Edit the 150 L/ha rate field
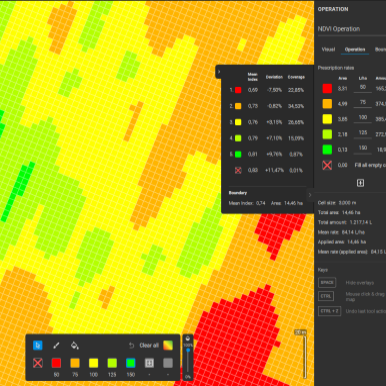Viewport: 386px width, 386px height. pyautogui.click(x=363, y=148)
